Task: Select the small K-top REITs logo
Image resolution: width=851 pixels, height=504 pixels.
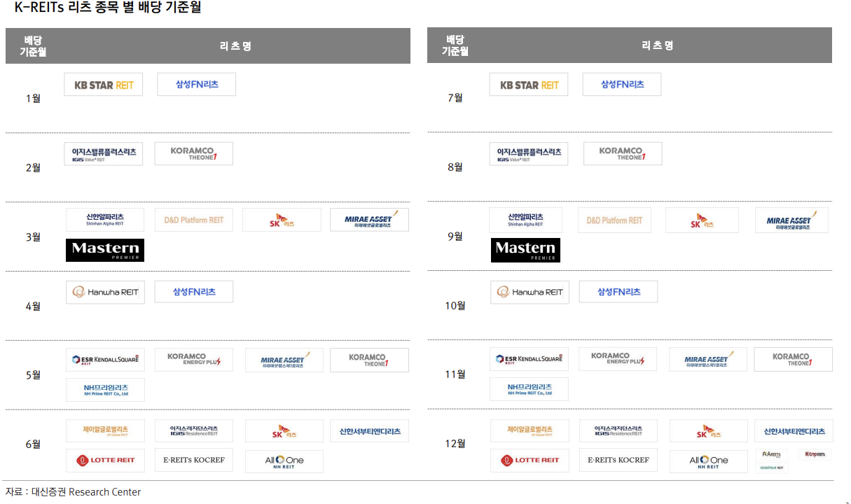Action: coord(815,454)
